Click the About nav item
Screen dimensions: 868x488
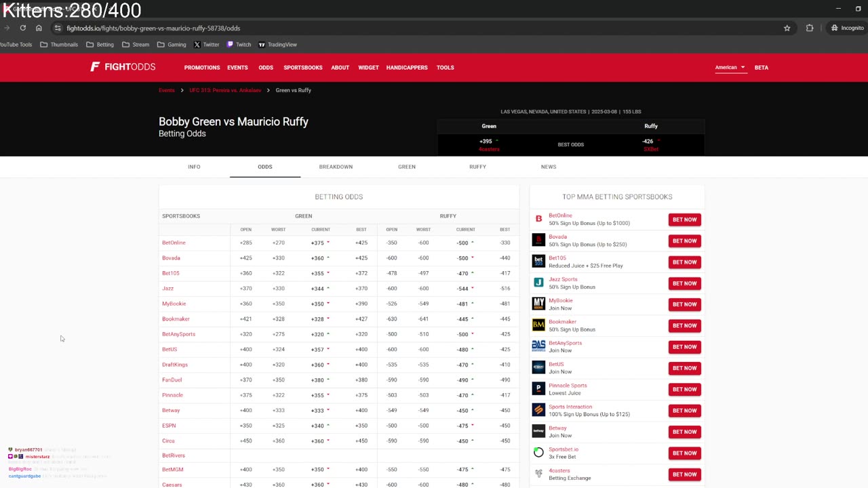coord(340,67)
